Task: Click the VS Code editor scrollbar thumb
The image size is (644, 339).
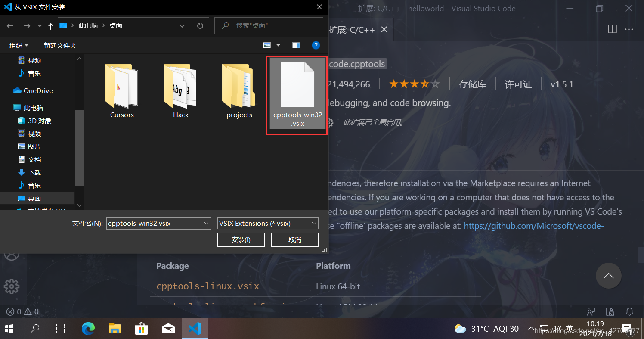Action: pyautogui.click(x=641, y=255)
